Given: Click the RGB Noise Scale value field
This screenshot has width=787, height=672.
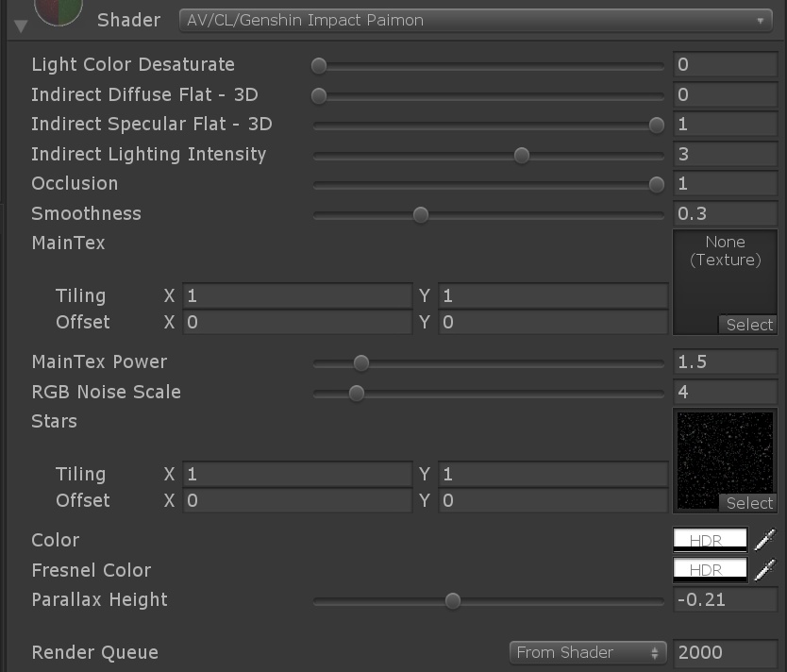Looking at the screenshot, I should (725, 392).
